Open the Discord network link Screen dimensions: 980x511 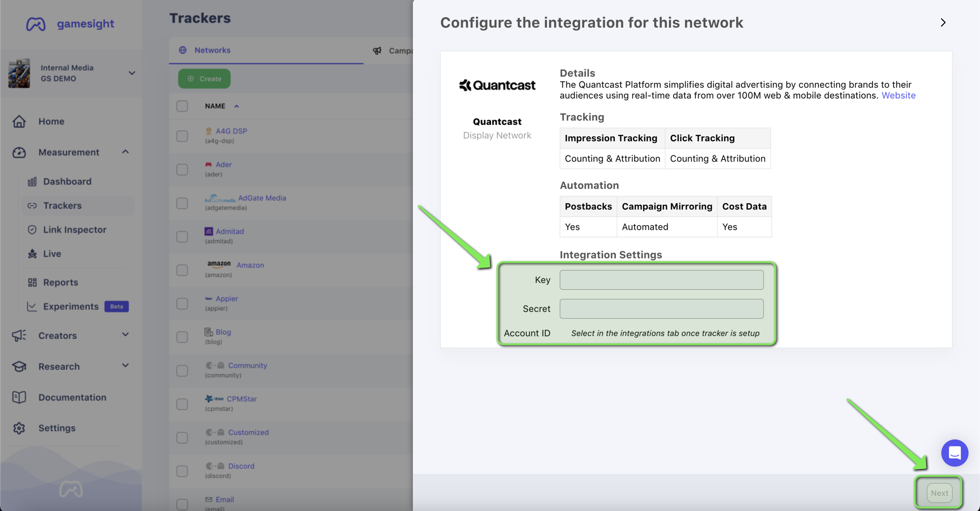click(241, 466)
